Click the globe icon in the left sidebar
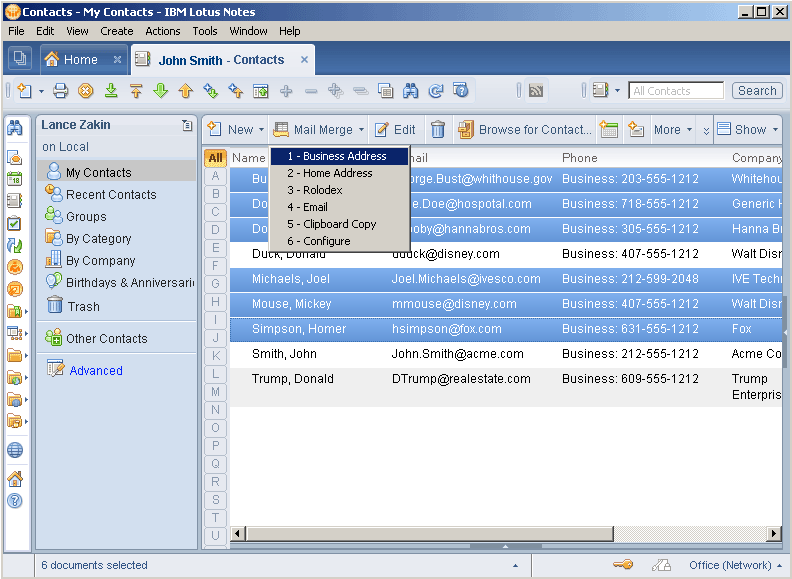 (x=15, y=450)
